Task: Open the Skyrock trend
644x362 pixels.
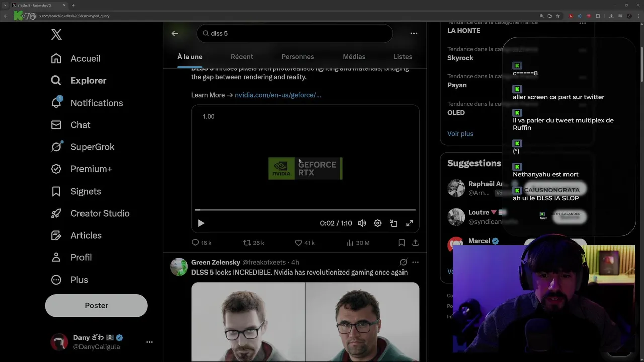Action: coord(460,58)
